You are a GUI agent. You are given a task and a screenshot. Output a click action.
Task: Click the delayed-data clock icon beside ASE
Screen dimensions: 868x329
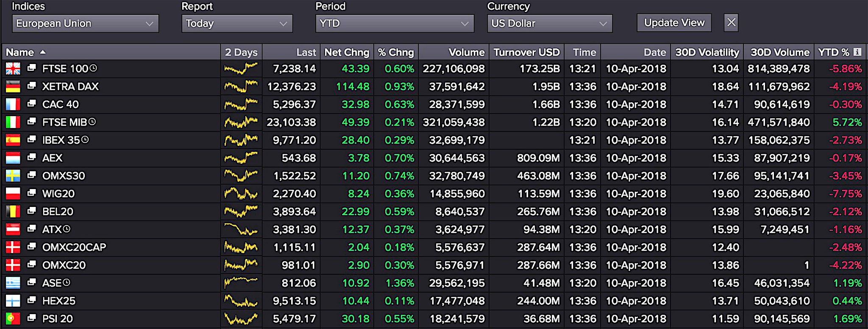coord(66,282)
